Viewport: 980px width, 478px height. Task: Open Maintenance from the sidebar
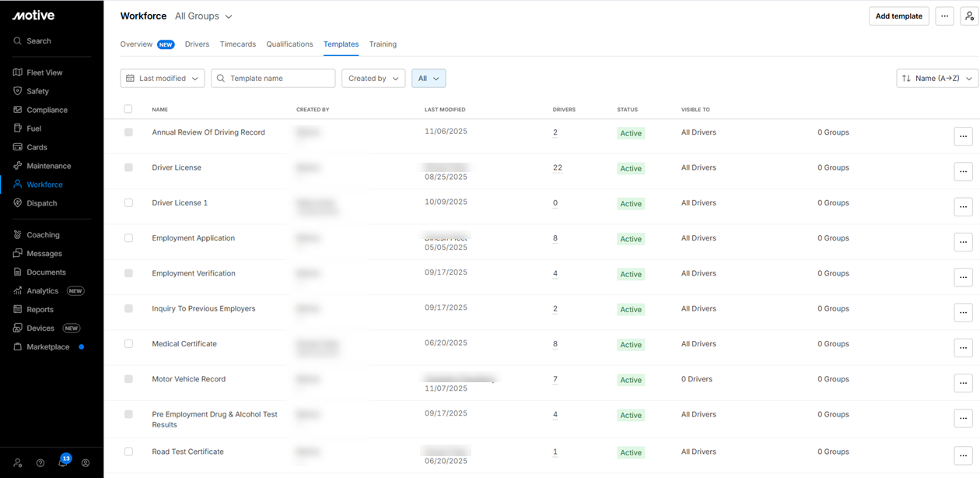(48, 166)
